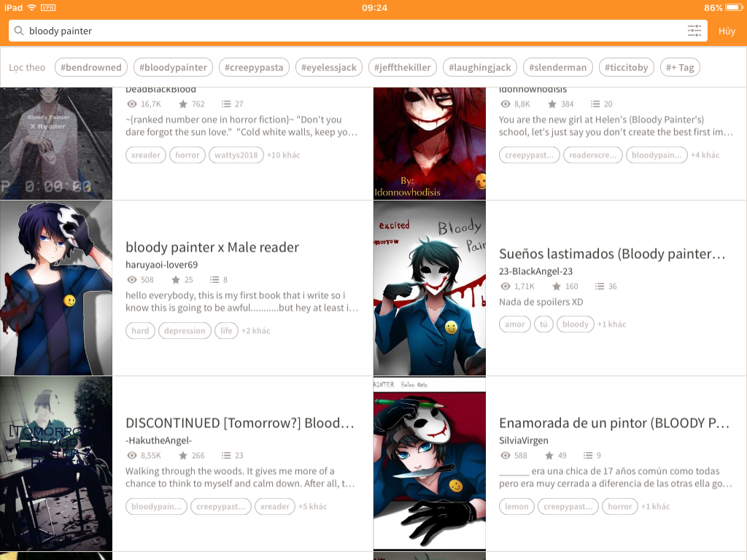View author haruyaoi-lover69
Image resolution: width=747 pixels, height=560 pixels.
point(161,265)
